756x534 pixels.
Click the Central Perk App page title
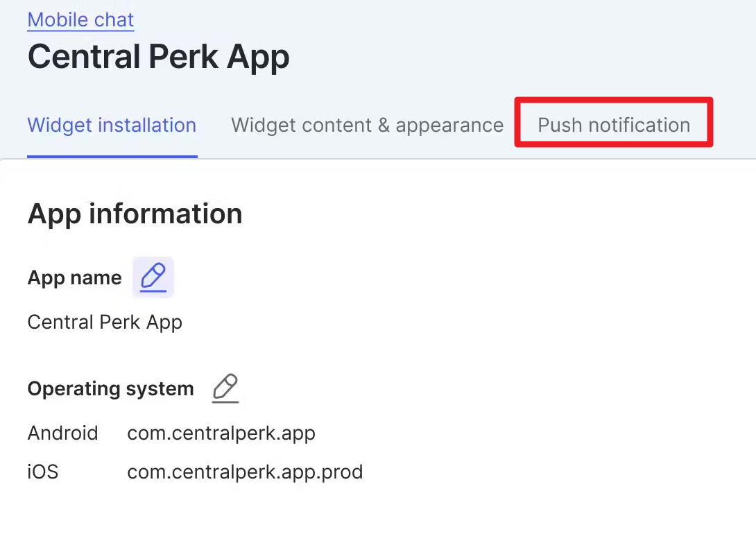[x=158, y=57]
